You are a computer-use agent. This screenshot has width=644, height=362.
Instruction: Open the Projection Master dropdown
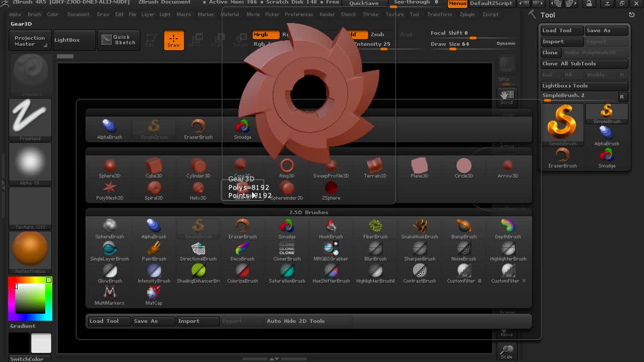(x=30, y=41)
